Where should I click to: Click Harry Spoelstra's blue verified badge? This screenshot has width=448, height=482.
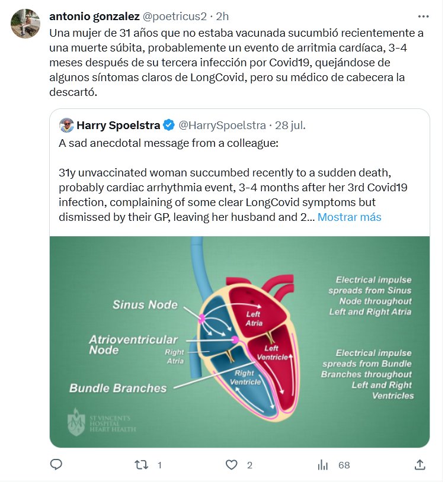(x=169, y=125)
